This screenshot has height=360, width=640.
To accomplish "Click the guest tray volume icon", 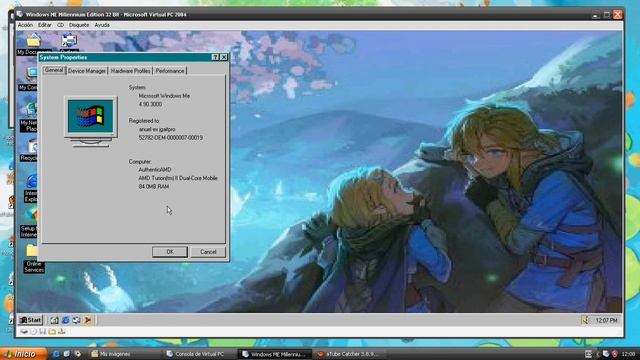I will [585, 320].
